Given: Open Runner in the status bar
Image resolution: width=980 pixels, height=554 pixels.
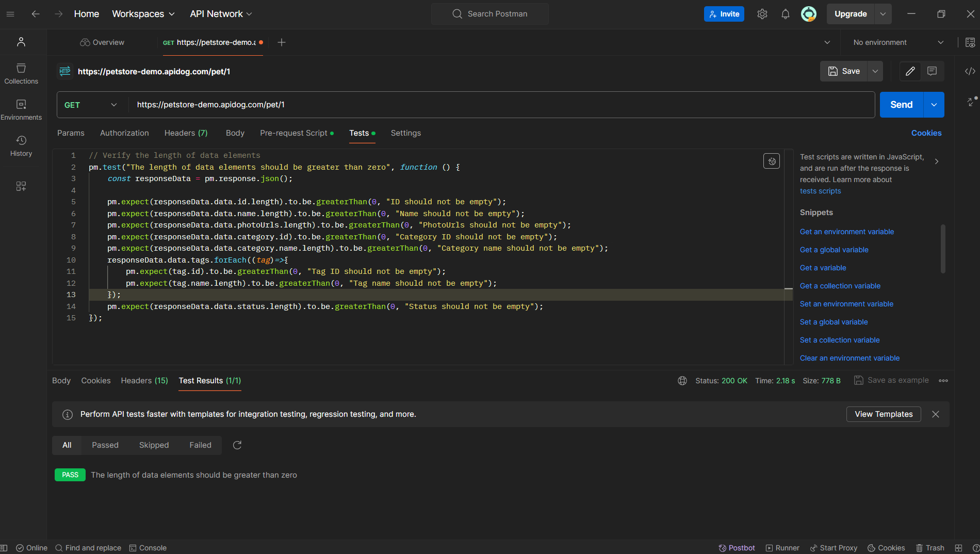Looking at the screenshot, I should tap(782, 548).
